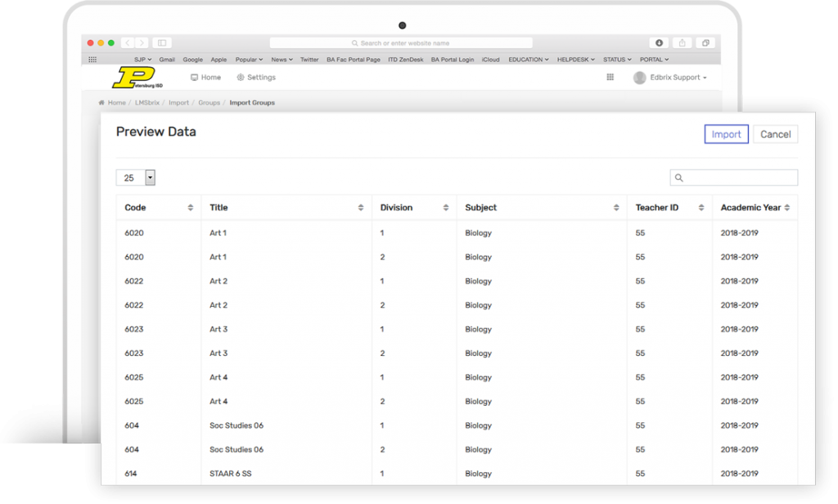
Task: Open the Twitter bookmark
Action: (309, 60)
